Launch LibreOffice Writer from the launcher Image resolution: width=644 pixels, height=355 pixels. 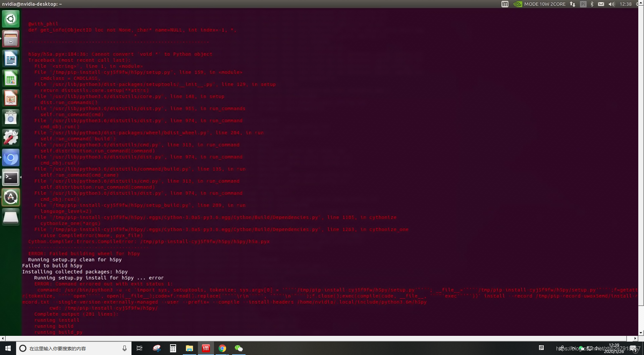11,58
